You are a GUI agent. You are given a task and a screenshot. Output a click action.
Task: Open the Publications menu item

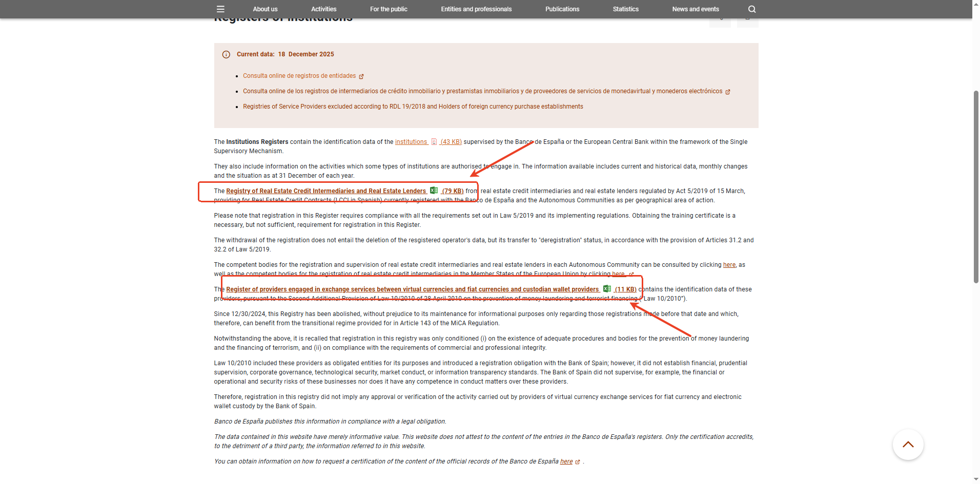pyautogui.click(x=562, y=9)
